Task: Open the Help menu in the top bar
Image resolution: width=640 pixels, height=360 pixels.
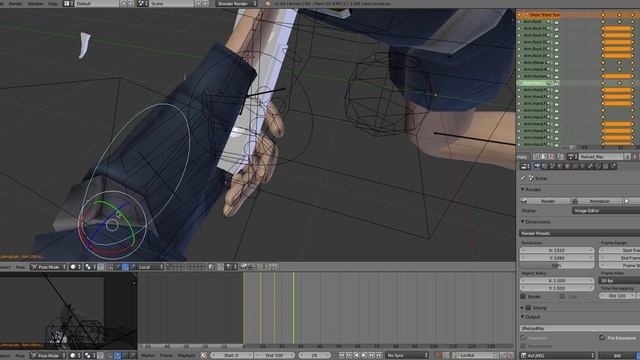Action: click(x=53, y=3)
